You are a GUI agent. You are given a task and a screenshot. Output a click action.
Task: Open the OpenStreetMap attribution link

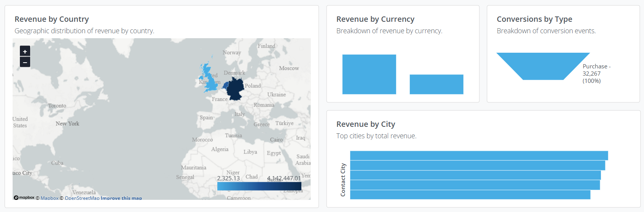point(82,198)
